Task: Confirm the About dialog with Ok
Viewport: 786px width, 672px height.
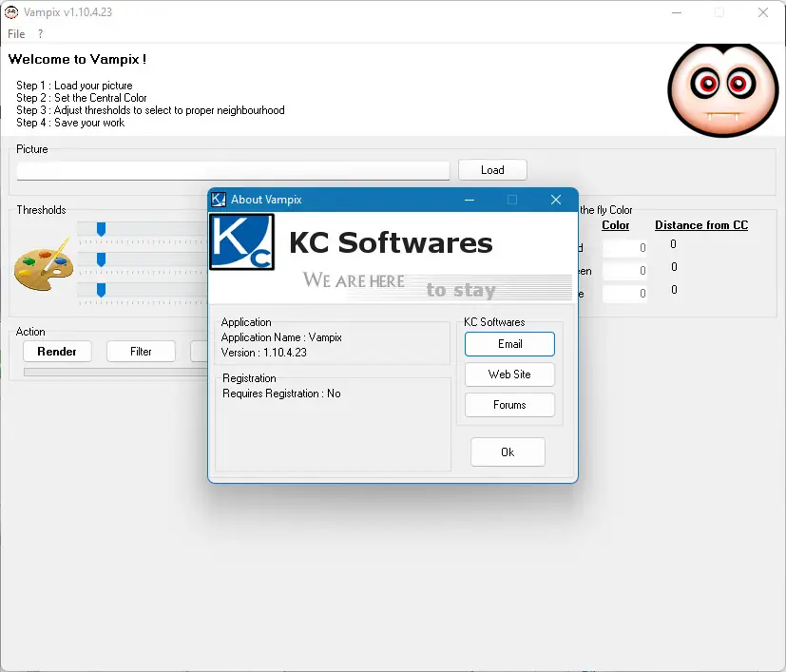Action: 508,452
